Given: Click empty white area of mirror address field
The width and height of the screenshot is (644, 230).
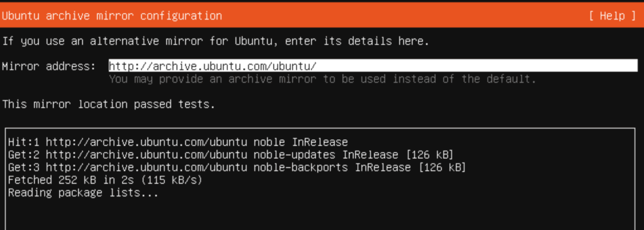Looking at the screenshot, I should (477, 66).
